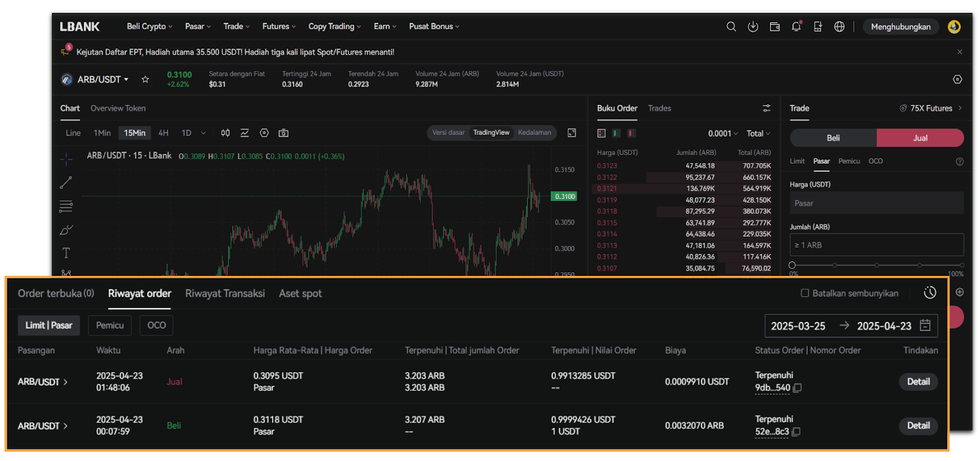Open the Aset spot tab
This screenshot has width=980, height=461.
(x=300, y=293)
